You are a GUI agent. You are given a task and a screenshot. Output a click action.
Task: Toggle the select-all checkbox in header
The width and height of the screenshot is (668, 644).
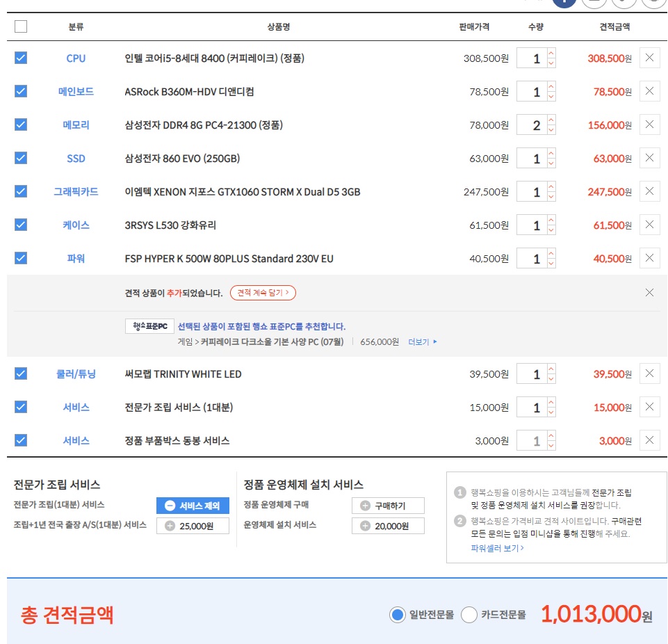tap(21, 26)
